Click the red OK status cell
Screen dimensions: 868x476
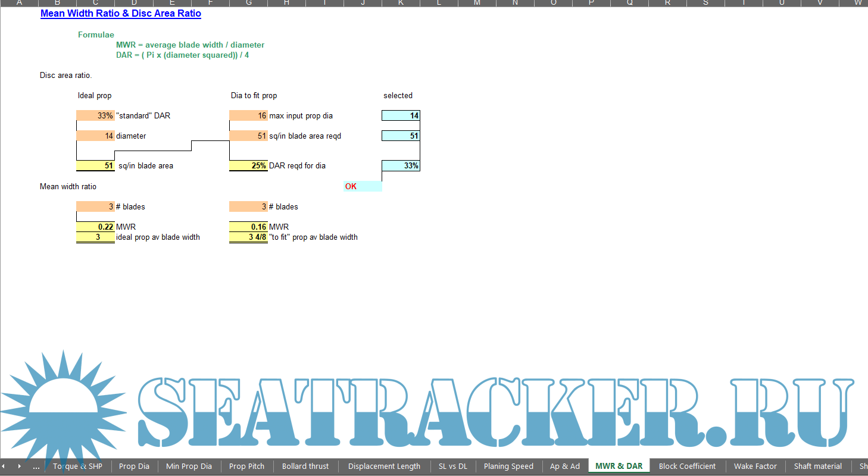click(x=362, y=186)
